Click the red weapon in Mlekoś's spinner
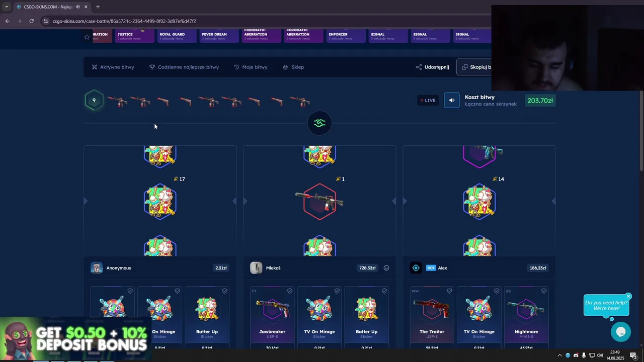The height and width of the screenshot is (362, 644). 319,202
